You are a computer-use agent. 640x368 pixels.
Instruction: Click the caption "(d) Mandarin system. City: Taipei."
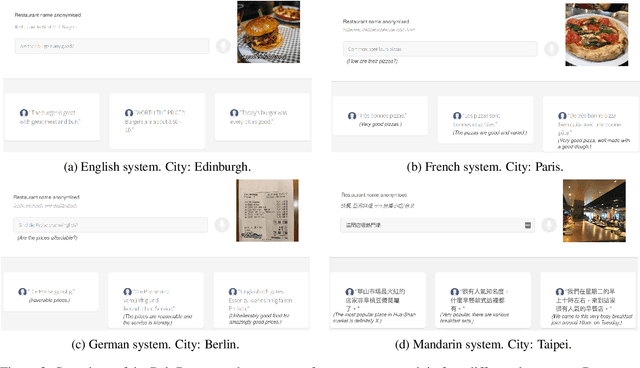pyautogui.click(x=483, y=345)
